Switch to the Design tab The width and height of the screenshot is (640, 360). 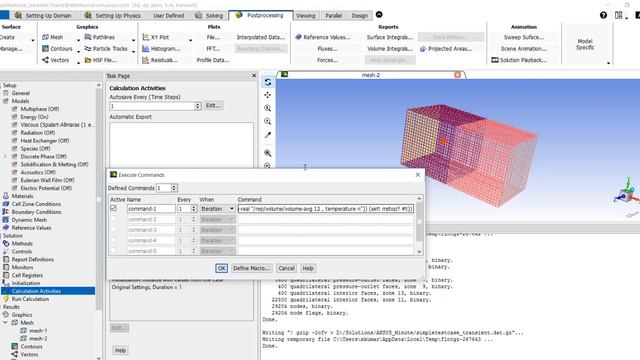[360, 16]
